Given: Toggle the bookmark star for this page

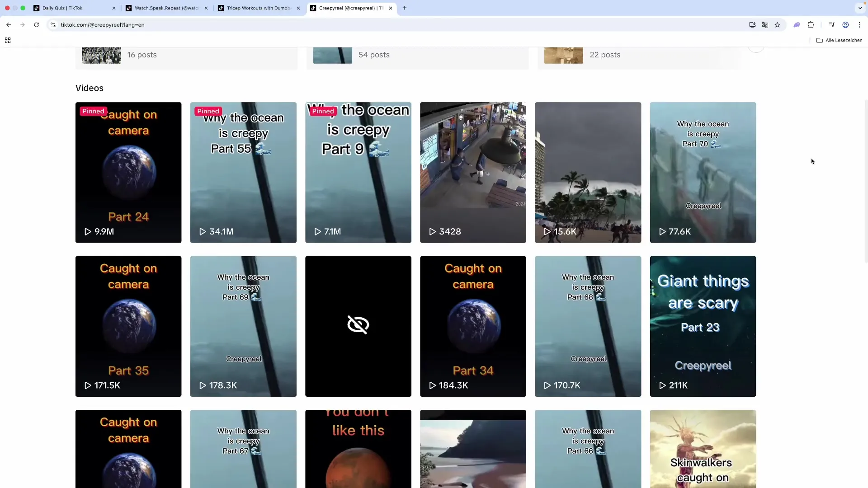Looking at the screenshot, I should pos(778,25).
